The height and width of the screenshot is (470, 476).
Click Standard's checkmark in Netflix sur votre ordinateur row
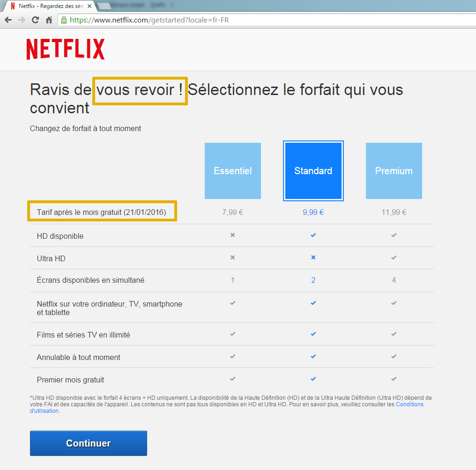(313, 303)
